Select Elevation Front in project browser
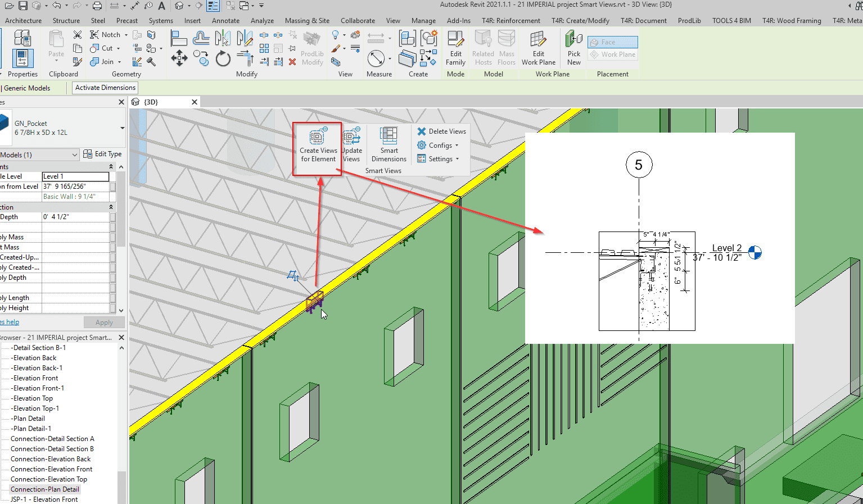Viewport: 863px width, 504px height. click(35, 378)
